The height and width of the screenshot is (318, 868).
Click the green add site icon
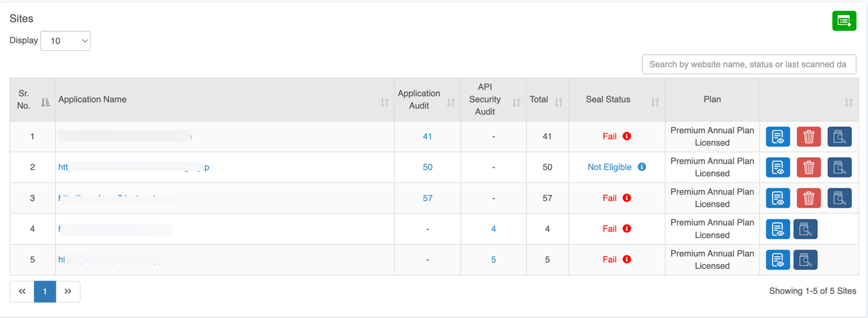tap(844, 21)
